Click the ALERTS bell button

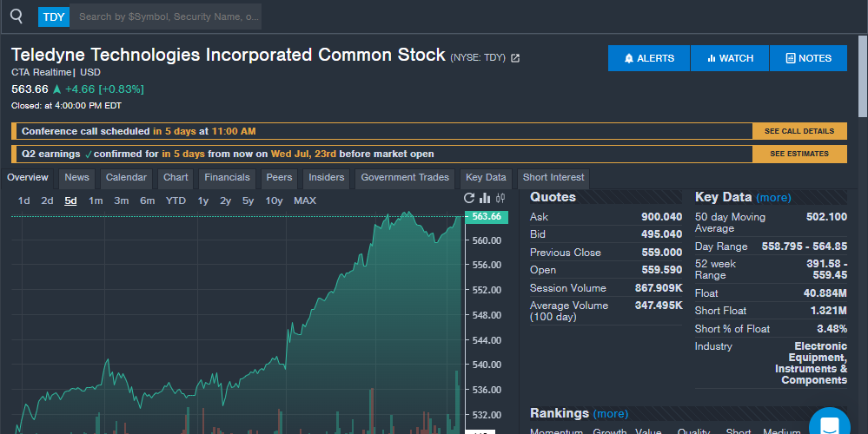[649, 58]
